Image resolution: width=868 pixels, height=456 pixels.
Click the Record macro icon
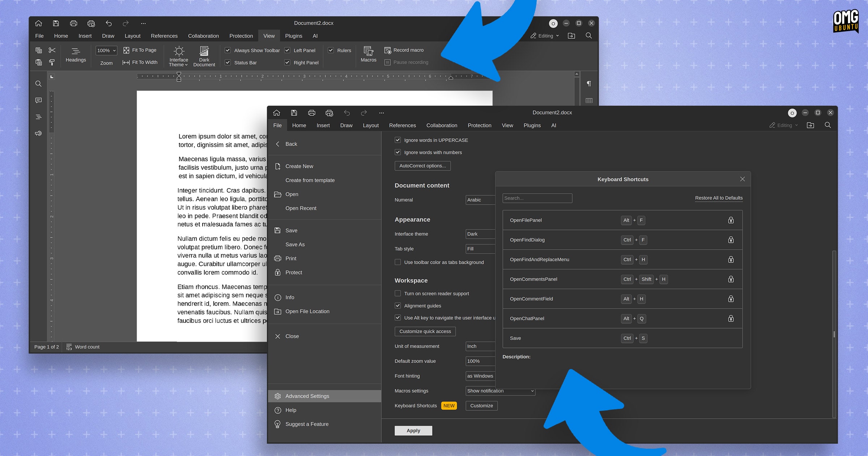387,50
